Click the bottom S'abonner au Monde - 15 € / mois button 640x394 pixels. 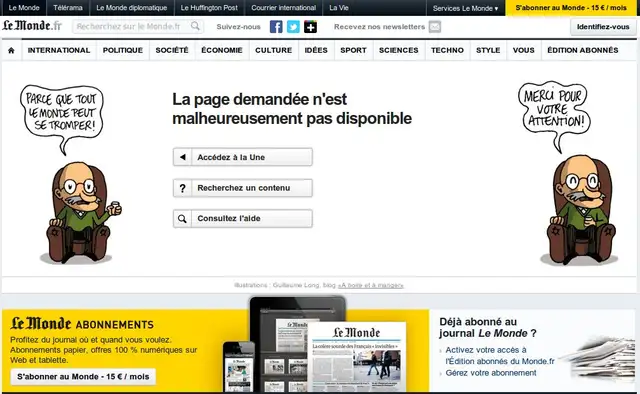click(x=83, y=376)
